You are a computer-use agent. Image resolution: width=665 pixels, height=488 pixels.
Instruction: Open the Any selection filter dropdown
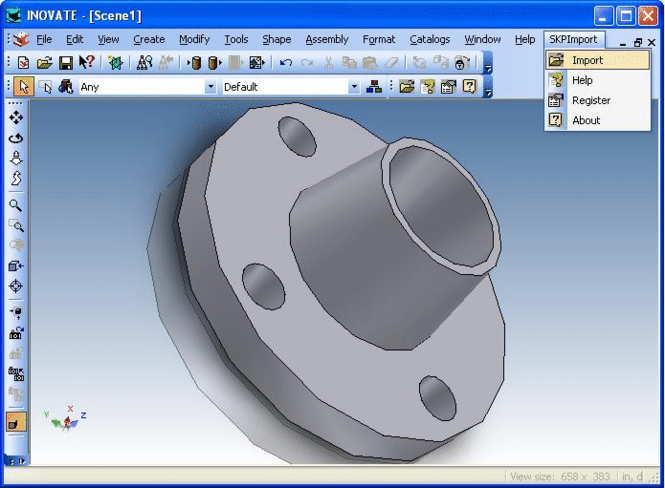pyautogui.click(x=210, y=87)
